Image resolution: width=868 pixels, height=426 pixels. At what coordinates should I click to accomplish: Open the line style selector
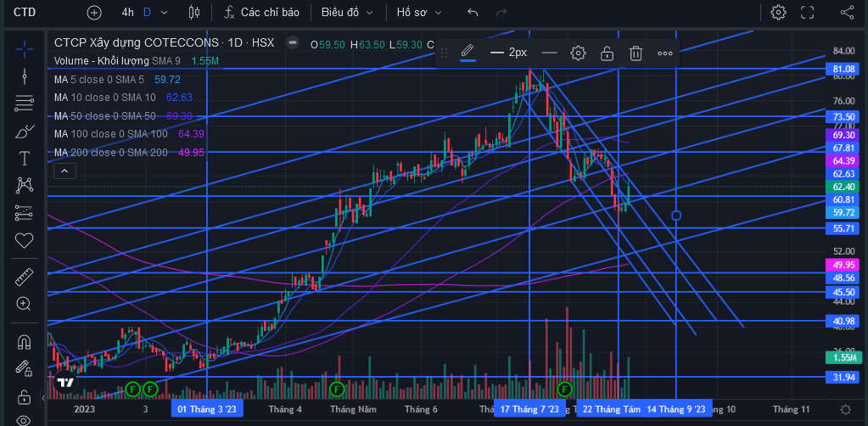click(x=549, y=53)
